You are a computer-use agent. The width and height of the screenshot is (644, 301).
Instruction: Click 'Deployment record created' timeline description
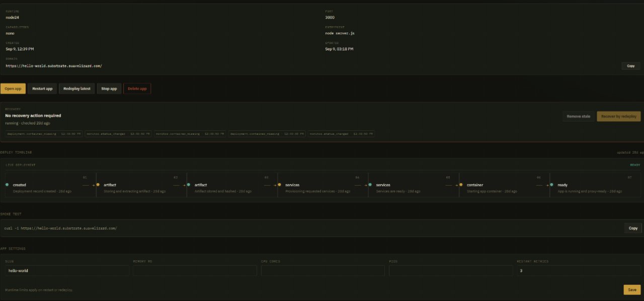(x=42, y=191)
